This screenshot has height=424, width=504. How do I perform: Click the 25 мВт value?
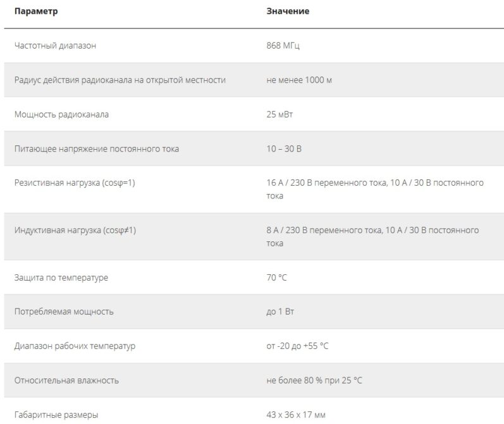coord(280,114)
